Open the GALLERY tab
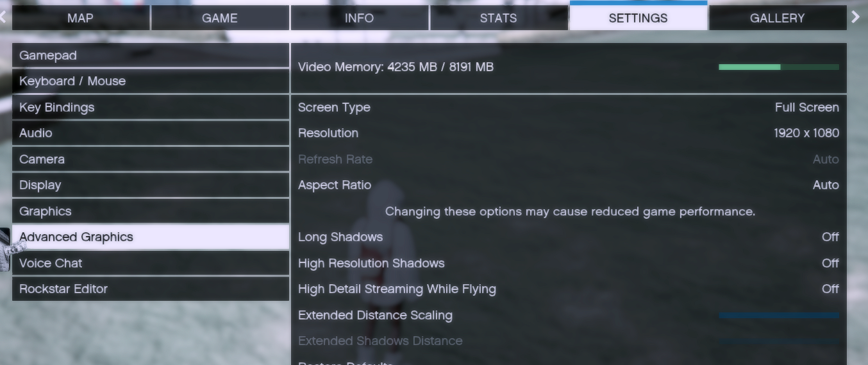This screenshot has width=868, height=365. (777, 18)
